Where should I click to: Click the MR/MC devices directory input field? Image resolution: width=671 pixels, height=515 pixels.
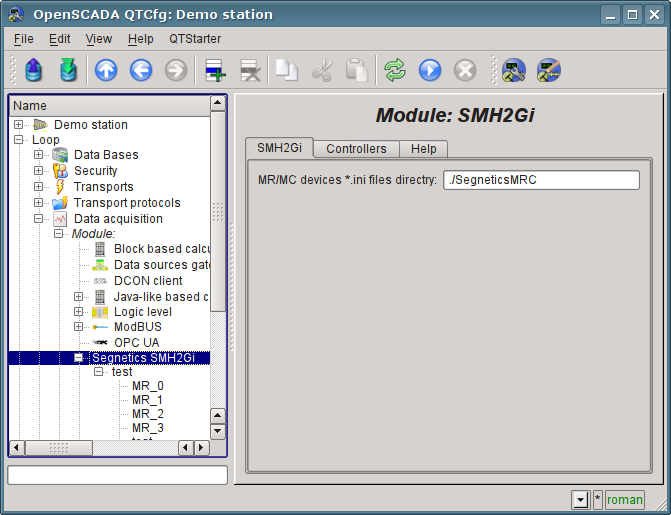point(540,180)
